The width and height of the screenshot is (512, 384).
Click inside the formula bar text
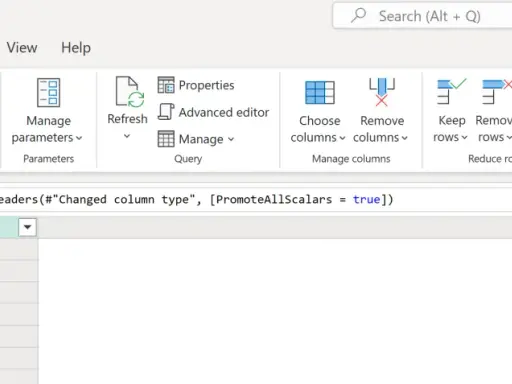pos(196,199)
